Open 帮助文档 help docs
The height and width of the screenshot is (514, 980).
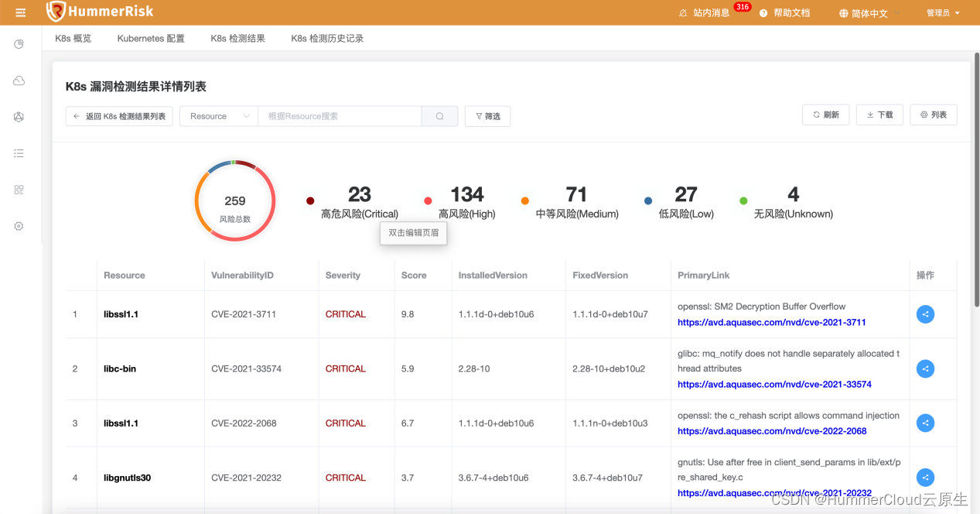tap(785, 13)
